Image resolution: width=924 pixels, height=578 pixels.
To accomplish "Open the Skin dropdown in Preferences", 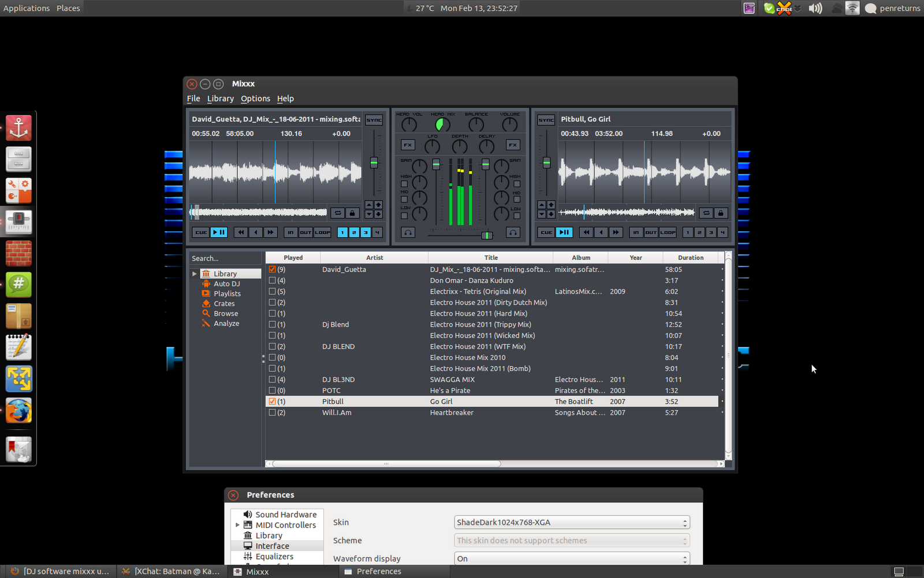I will click(x=571, y=522).
